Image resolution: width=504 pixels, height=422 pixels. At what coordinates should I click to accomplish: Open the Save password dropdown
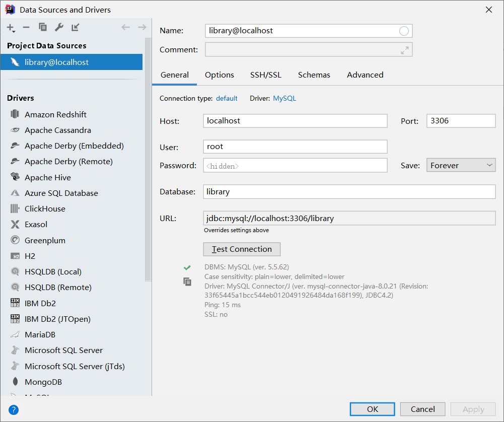point(461,165)
